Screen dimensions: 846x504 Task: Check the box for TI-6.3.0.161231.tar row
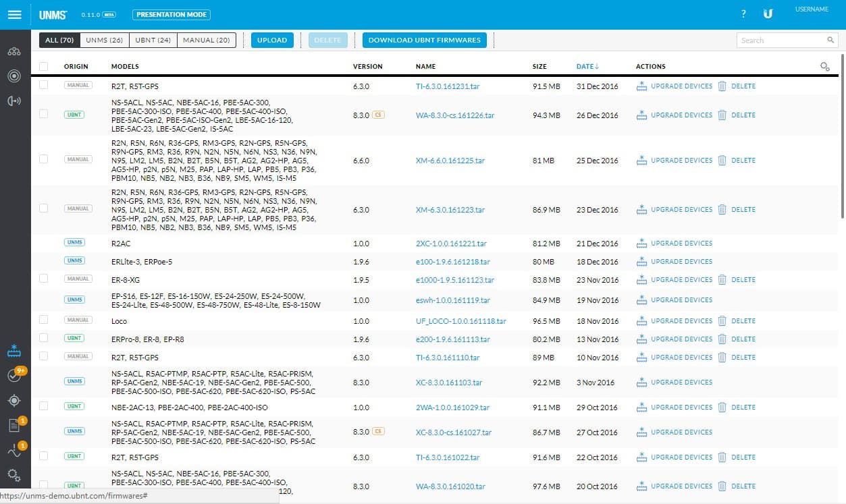point(44,85)
